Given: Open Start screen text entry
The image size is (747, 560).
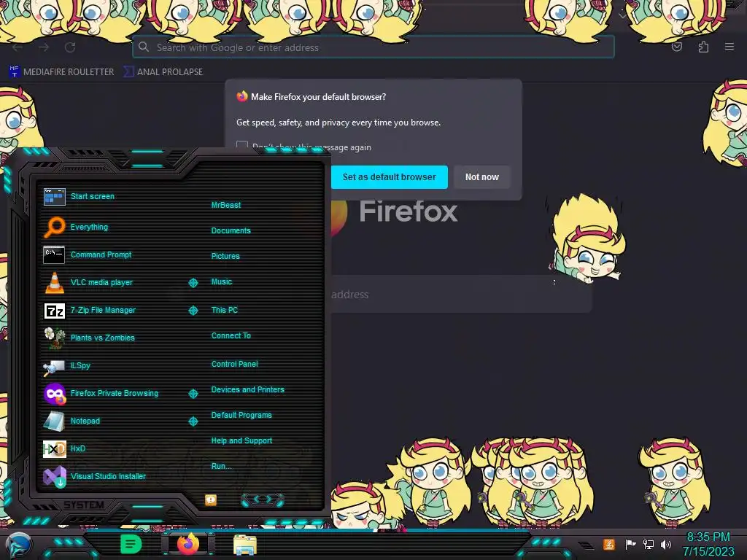Looking at the screenshot, I should 93,196.
